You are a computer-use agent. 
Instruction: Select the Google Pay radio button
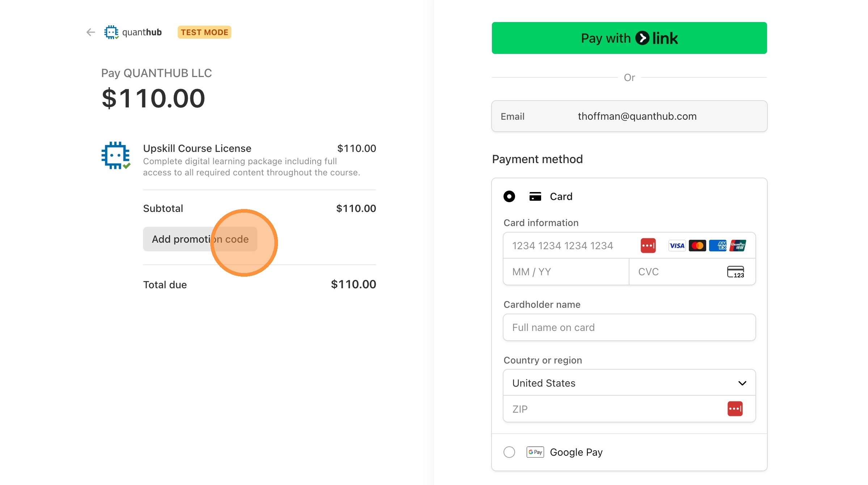pyautogui.click(x=509, y=452)
